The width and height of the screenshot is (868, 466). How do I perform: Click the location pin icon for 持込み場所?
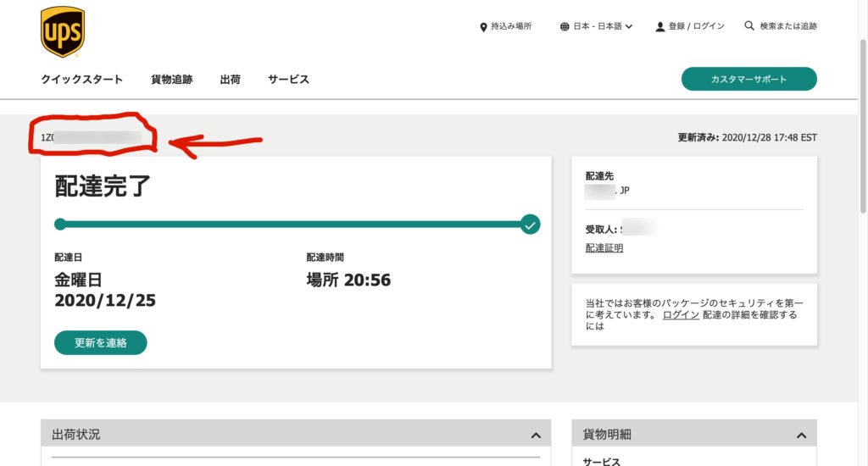coord(483,27)
